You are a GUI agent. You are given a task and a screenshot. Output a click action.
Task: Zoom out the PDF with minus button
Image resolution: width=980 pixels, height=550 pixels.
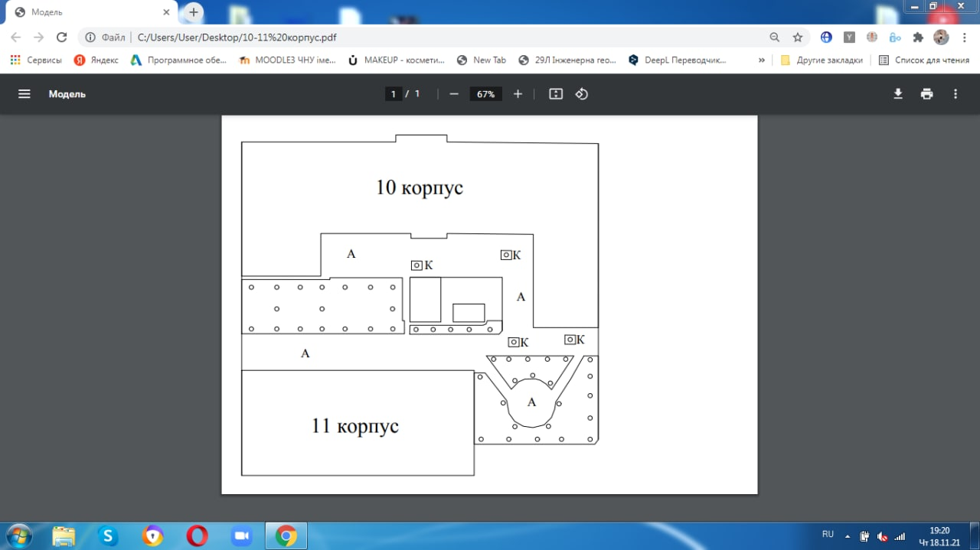point(454,94)
